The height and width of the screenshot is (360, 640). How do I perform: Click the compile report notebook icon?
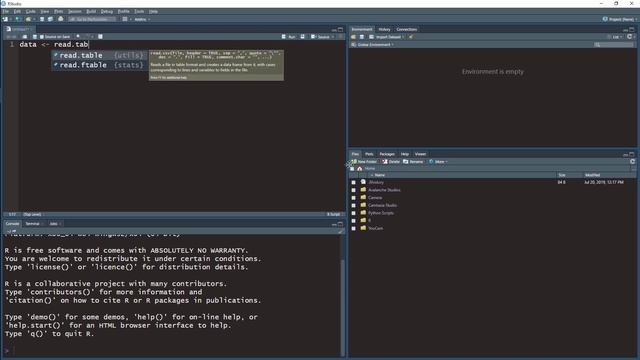(100, 37)
